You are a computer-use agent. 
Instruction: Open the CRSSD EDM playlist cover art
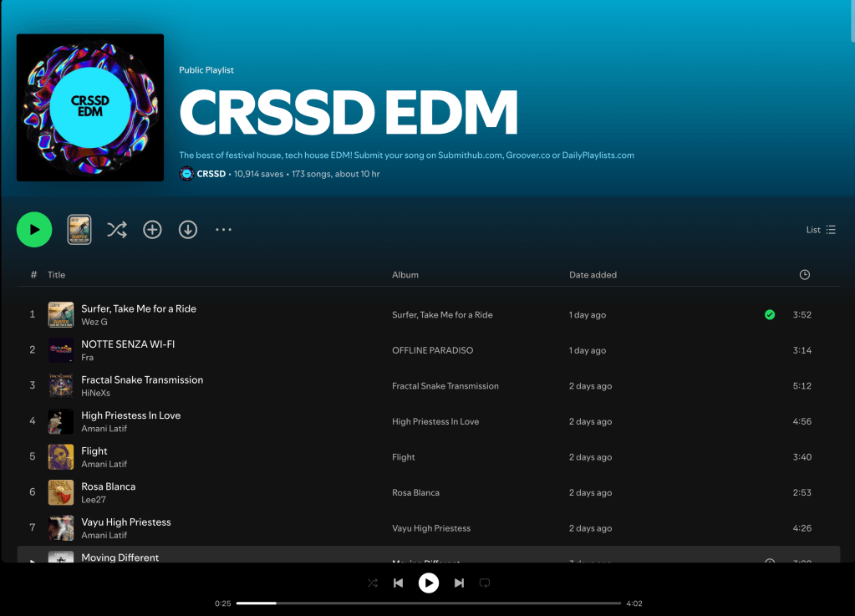coord(90,107)
